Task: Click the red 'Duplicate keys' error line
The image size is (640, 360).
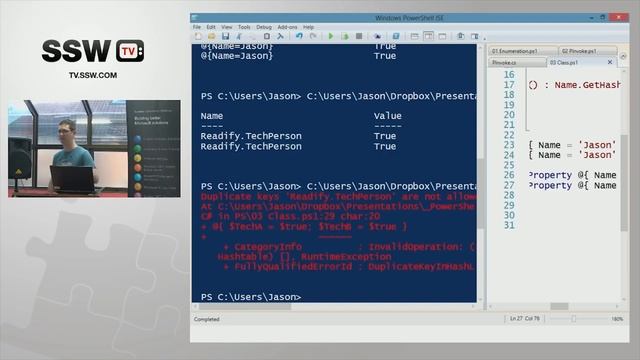Action: pos(338,197)
